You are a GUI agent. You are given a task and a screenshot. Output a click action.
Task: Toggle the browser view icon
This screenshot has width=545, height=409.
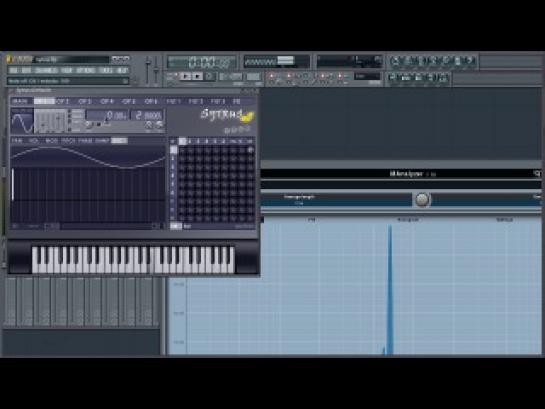point(431,78)
